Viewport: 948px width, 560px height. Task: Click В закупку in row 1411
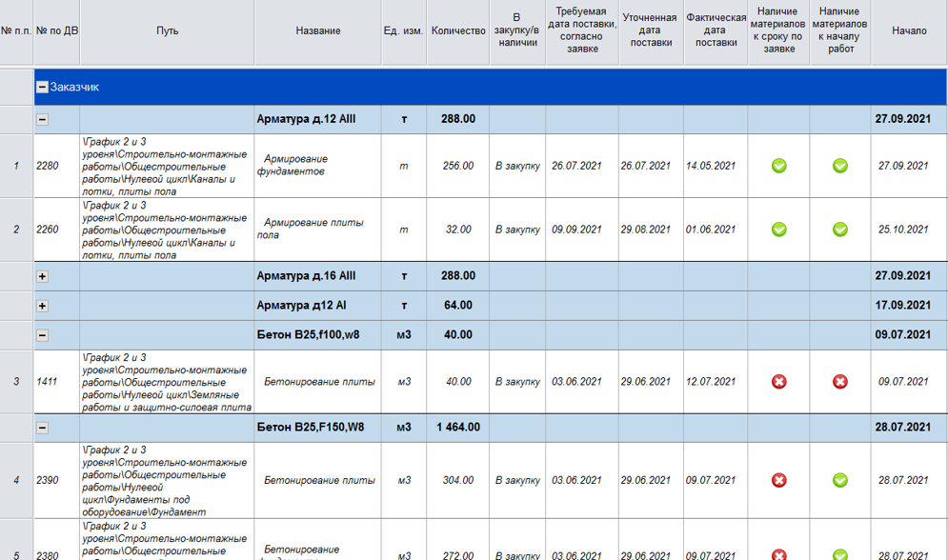pos(517,382)
